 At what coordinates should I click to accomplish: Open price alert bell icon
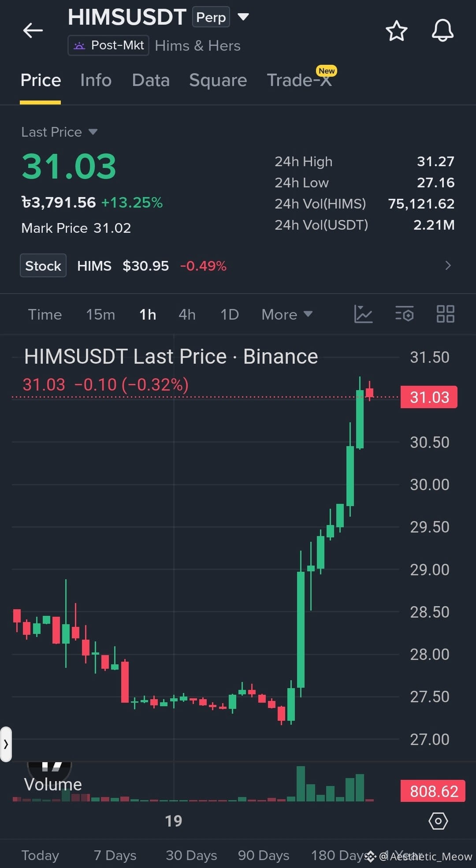click(442, 31)
